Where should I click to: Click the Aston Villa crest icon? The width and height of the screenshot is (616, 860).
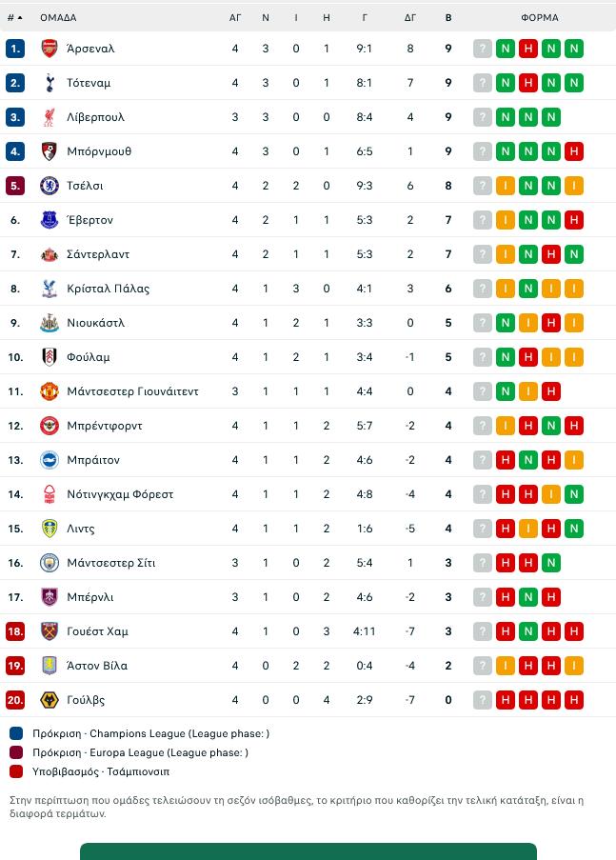50,666
